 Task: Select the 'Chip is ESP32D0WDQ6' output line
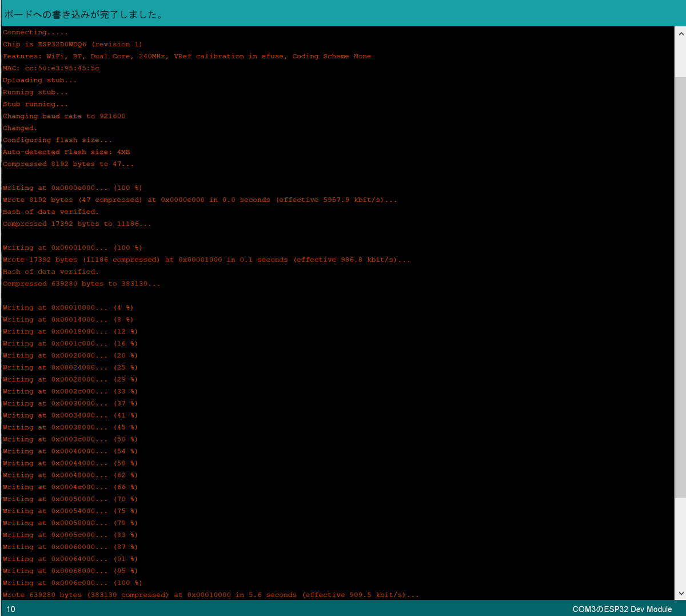click(x=71, y=44)
